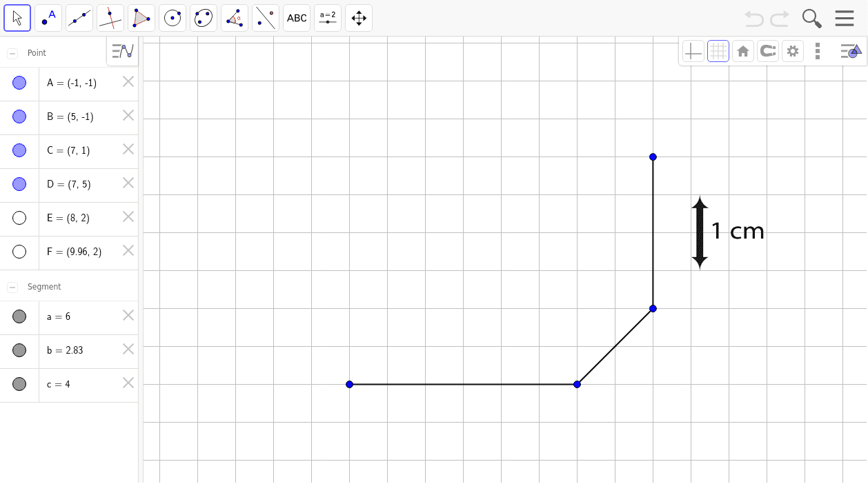This screenshot has width=868, height=484.
Task: Select the Slider a=2 tool
Action: [x=328, y=18]
